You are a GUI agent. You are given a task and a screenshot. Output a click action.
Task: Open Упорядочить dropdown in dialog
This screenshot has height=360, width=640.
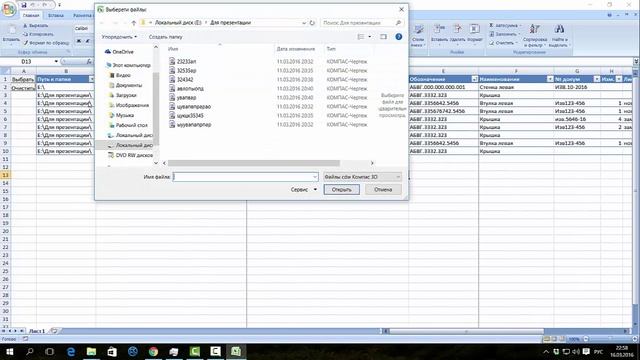point(119,37)
